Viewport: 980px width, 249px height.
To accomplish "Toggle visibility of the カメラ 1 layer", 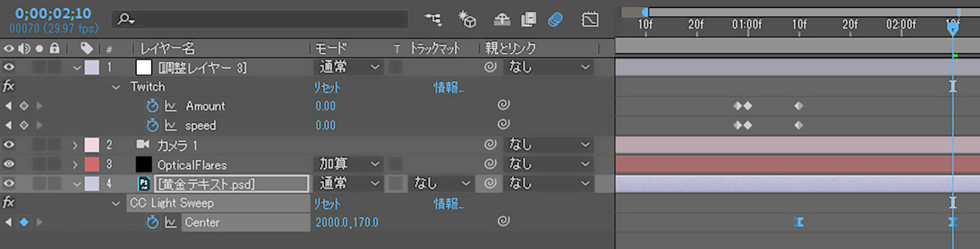I will coord(9,145).
